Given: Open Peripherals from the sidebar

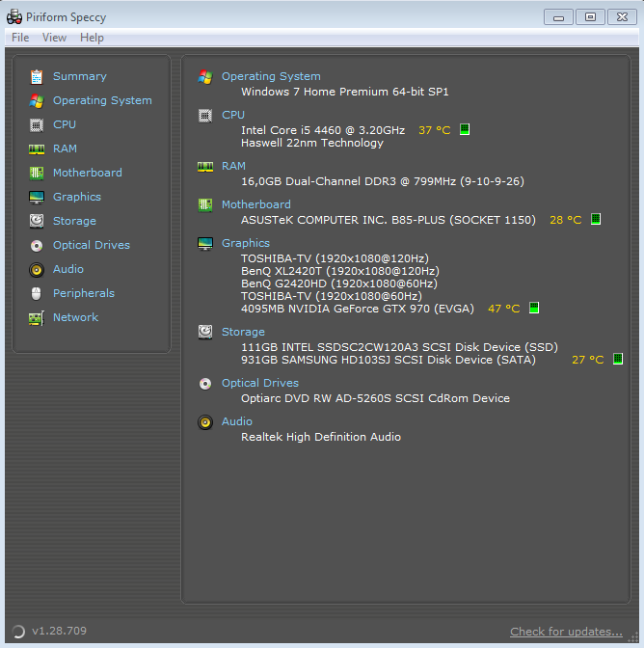Looking at the screenshot, I should [84, 293].
